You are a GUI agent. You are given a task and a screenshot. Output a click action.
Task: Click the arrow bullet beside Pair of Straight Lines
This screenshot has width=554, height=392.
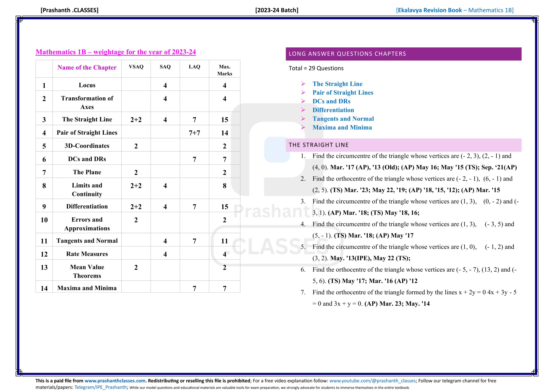point(303,92)
